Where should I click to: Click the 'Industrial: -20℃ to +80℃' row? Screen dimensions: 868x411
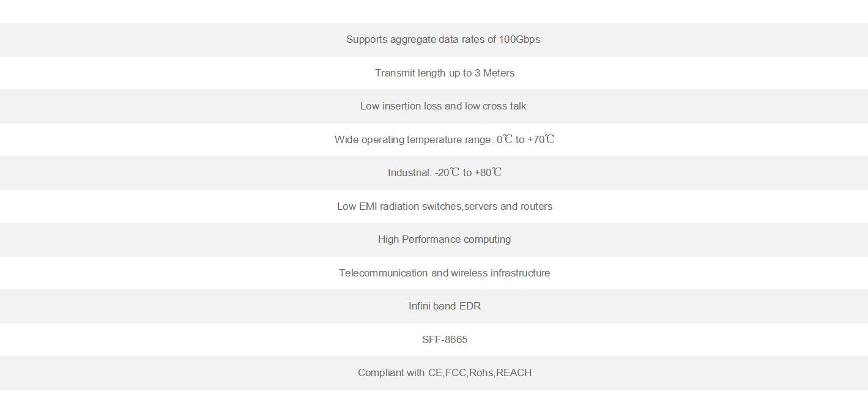coord(445,173)
